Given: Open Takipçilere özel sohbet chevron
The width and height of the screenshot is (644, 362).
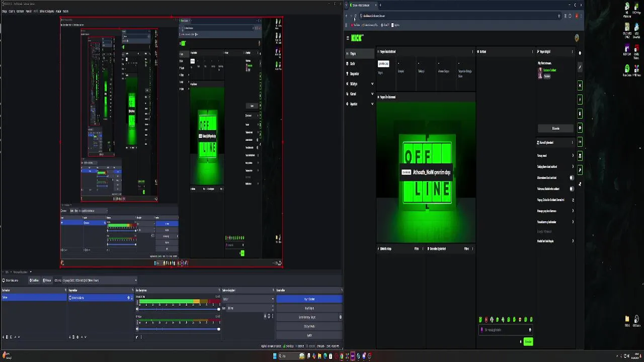Looking at the screenshot, I should pos(573,166).
